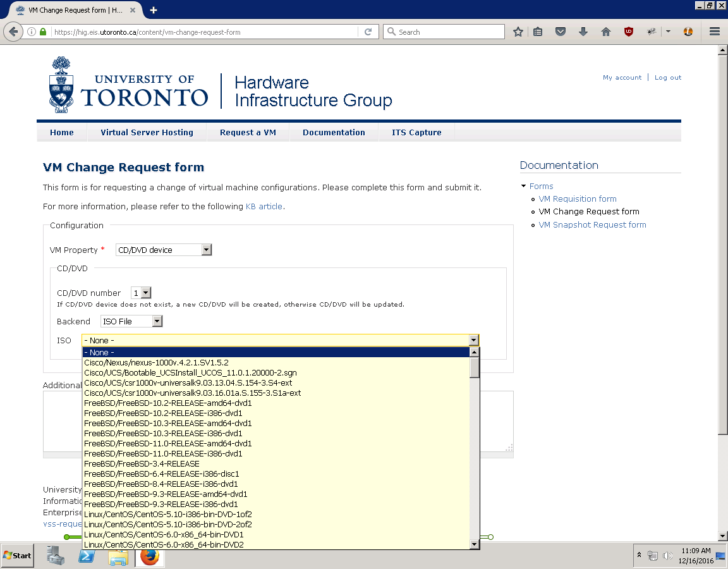728x569 pixels.
Task: Click the address bar URL field
Action: 204,32
